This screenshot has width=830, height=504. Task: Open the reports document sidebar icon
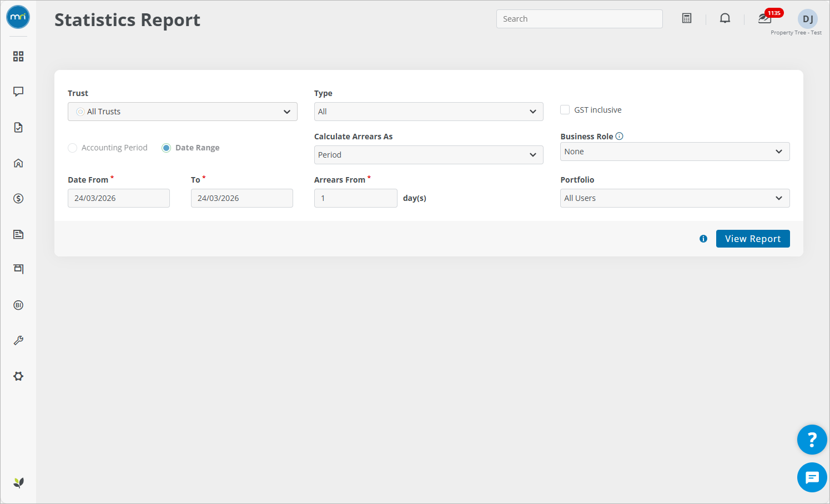click(18, 234)
